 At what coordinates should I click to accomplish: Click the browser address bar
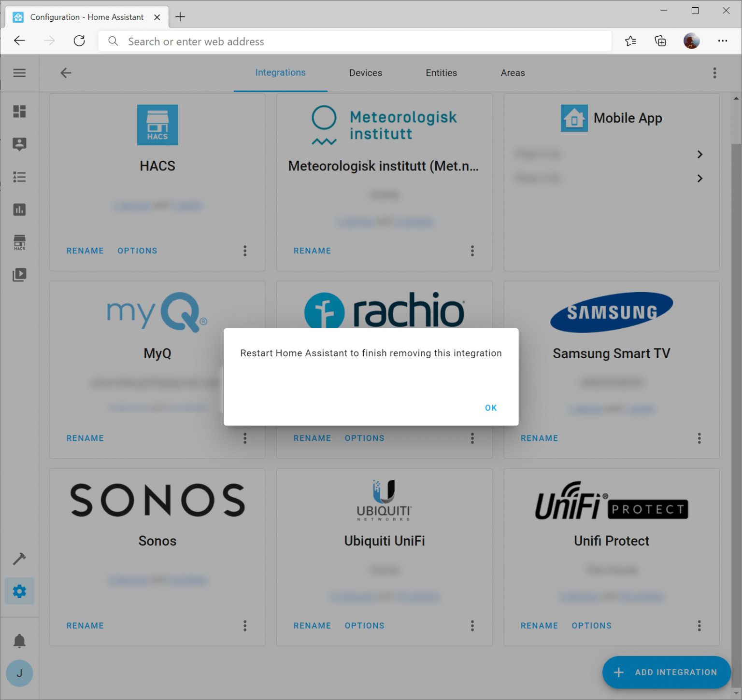(x=338, y=41)
